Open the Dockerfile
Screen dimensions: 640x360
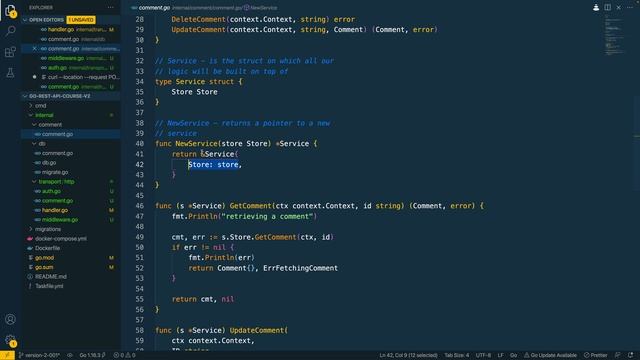[x=47, y=248]
